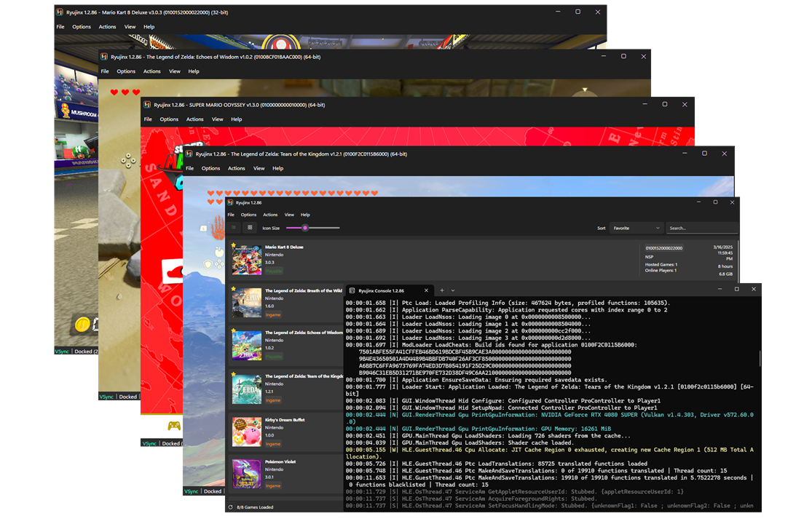Unfavorite Tears of the Kingdom via star

tap(234, 376)
